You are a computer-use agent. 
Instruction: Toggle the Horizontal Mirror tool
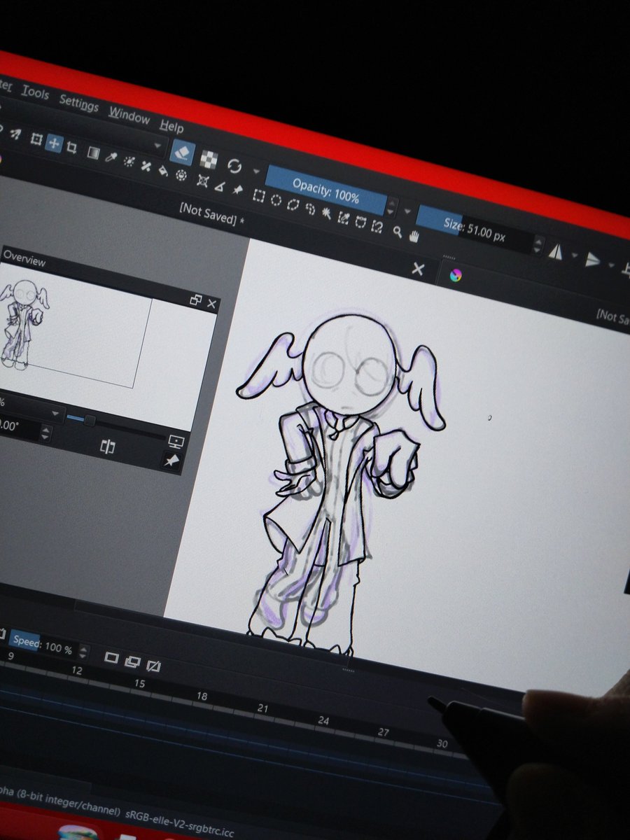(556, 252)
